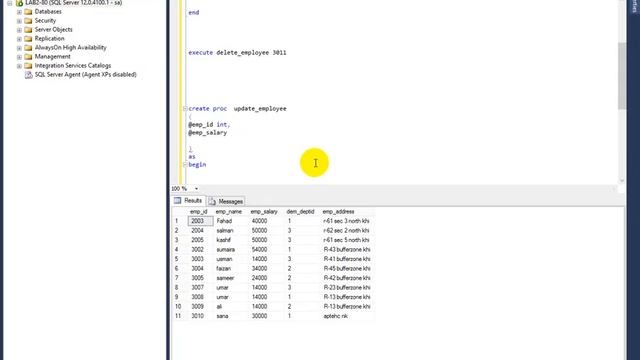Click the emp_name column header
Viewport: 640px width, 360px height.
pos(230,211)
